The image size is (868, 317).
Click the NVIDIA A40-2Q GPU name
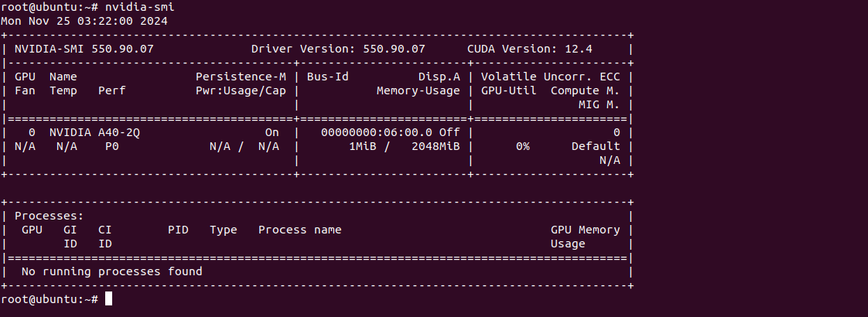tap(94, 132)
